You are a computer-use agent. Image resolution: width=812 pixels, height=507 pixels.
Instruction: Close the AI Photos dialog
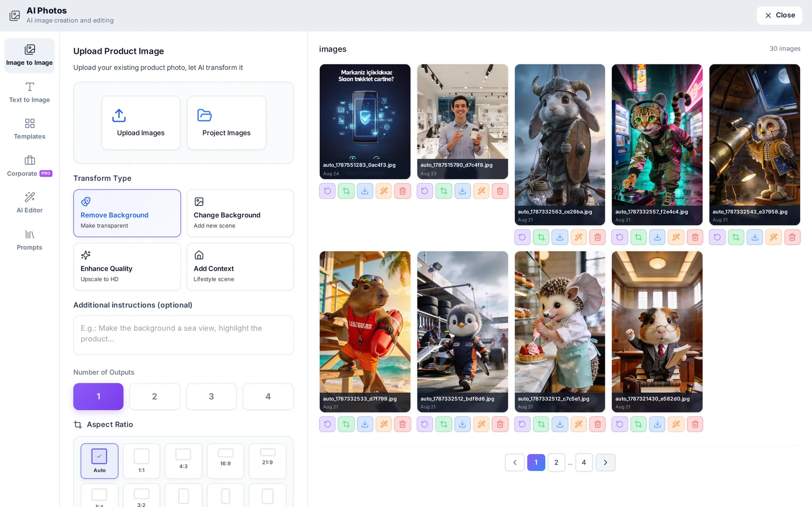click(x=780, y=15)
